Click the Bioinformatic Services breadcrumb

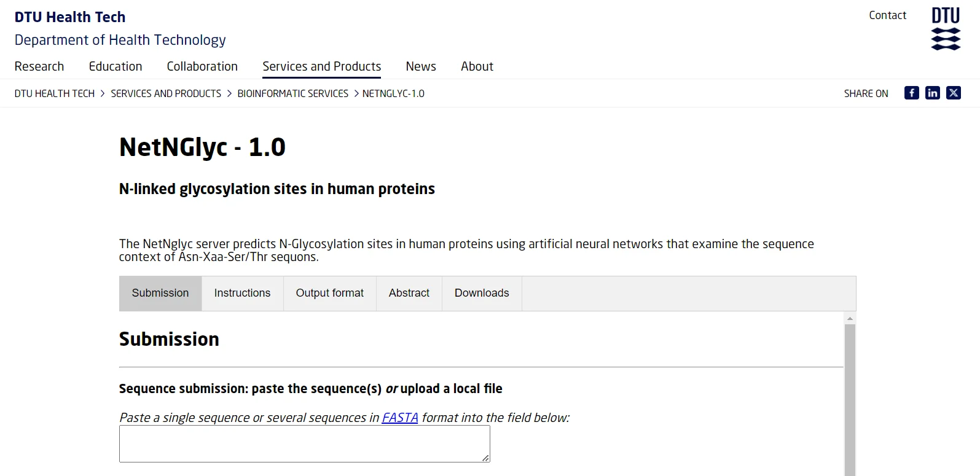click(x=292, y=93)
